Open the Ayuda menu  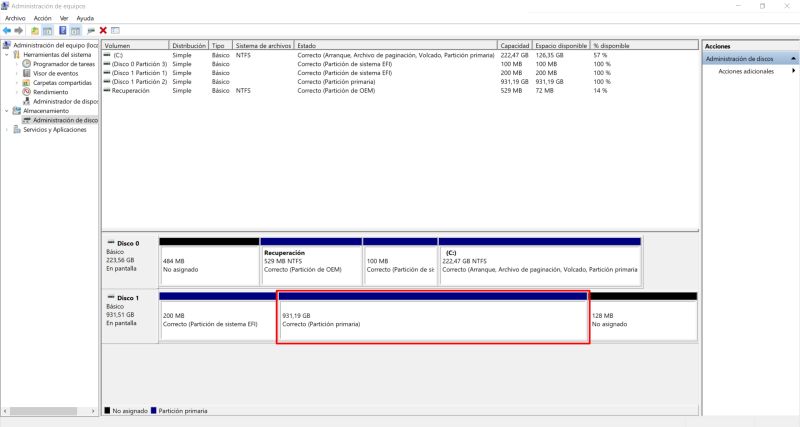click(85, 18)
